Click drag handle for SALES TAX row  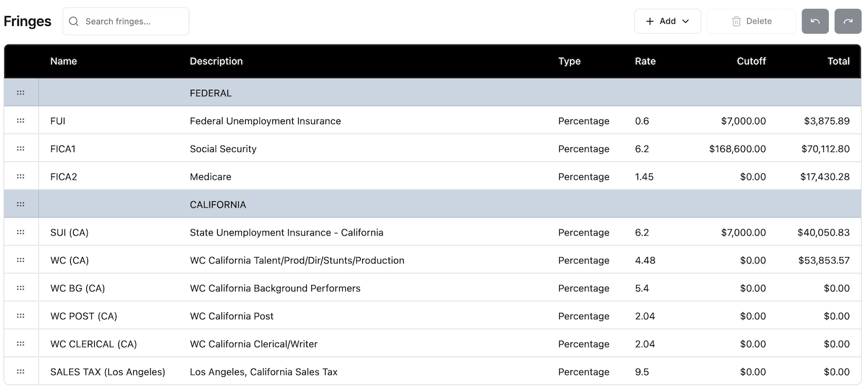tap(20, 372)
